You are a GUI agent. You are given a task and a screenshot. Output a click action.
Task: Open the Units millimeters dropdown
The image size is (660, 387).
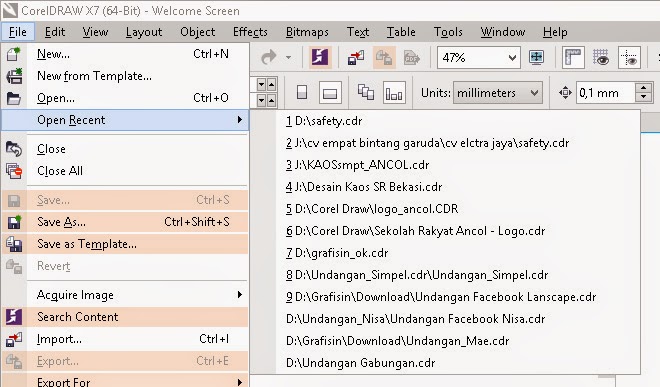click(498, 93)
